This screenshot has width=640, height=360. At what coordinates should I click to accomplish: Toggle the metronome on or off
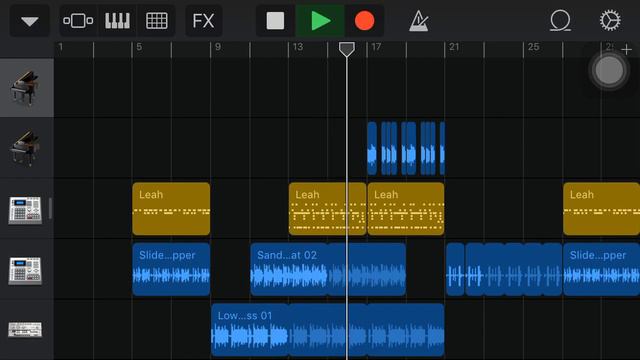click(x=419, y=21)
